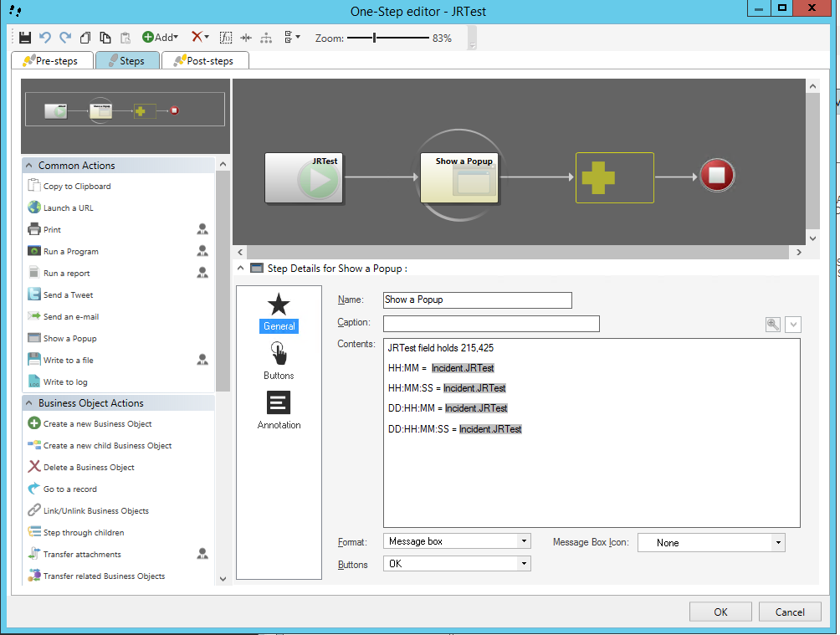Collapse the Common Actions section

point(29,166)
